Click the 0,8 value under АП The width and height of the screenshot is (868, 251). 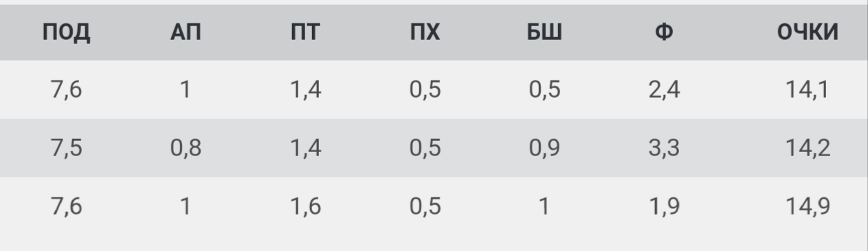(185, 149)
